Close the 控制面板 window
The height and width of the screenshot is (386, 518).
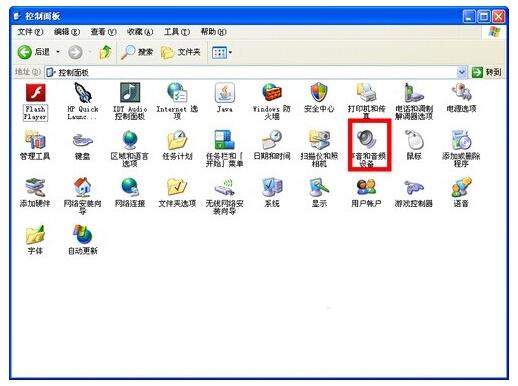pyautogui.click(x=498, y=16)
